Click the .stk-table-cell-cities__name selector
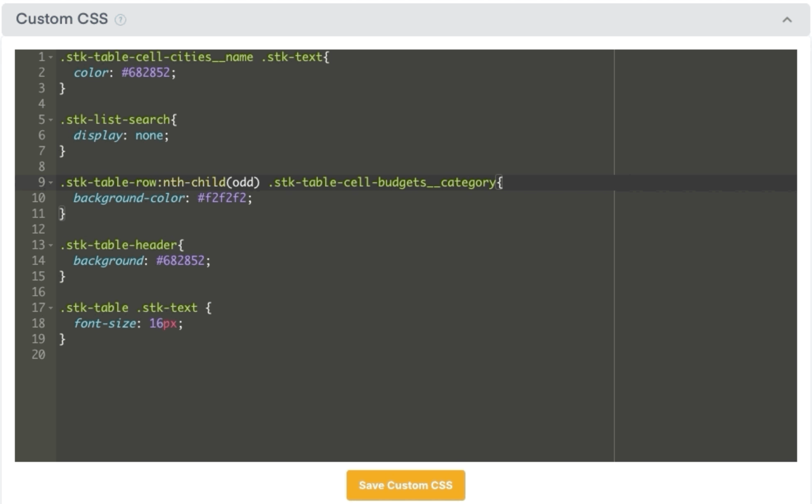812x504 pixels. pos(156,57)
